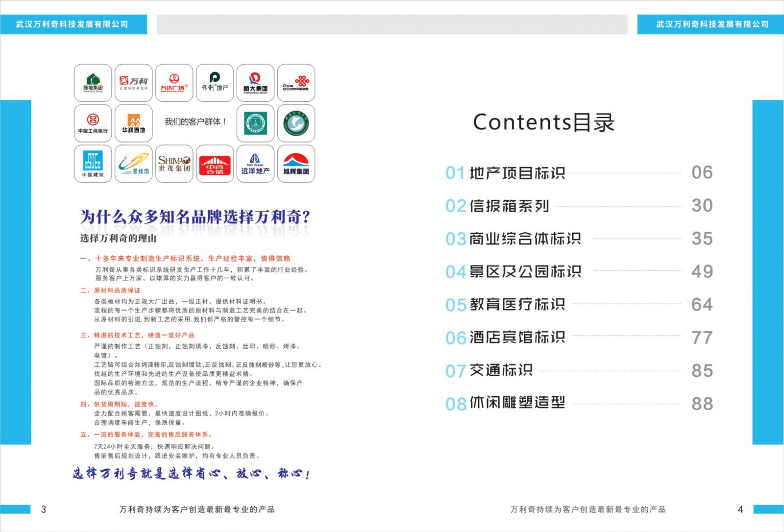Select the 华润置地 logo tile
The height and width of the screenshot is (532, 784).
click(x=134, y=123)
